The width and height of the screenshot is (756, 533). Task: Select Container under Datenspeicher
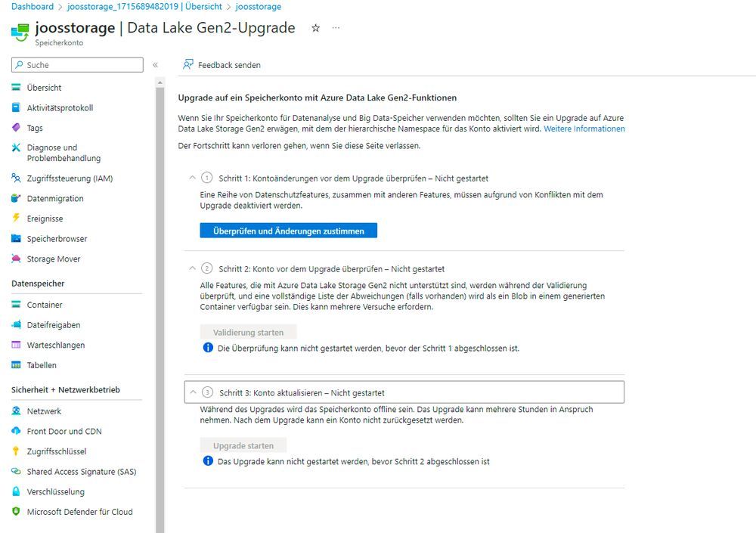click(x=45, y=305)
